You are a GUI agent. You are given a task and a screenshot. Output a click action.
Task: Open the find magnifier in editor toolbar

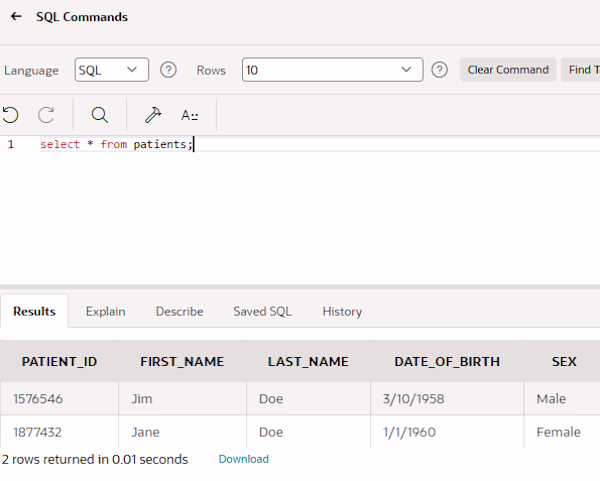[100, 115]
